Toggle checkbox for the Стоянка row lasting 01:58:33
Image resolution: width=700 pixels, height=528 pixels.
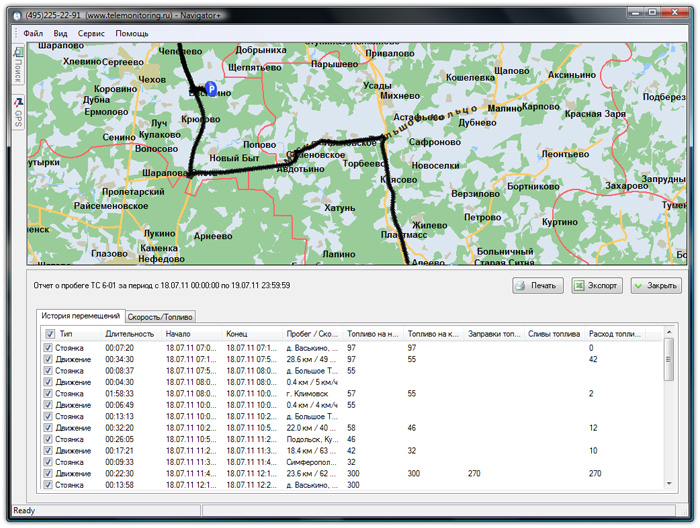(x=48, y=393)
